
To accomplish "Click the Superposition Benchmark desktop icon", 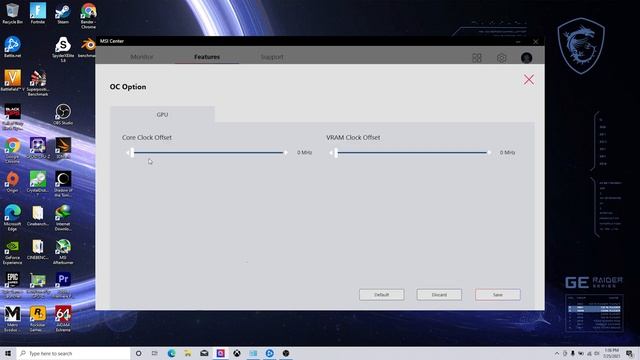I will (38, 83).
